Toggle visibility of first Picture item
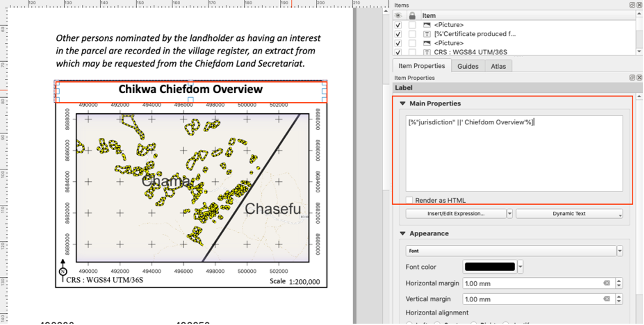 pos(398,25)
